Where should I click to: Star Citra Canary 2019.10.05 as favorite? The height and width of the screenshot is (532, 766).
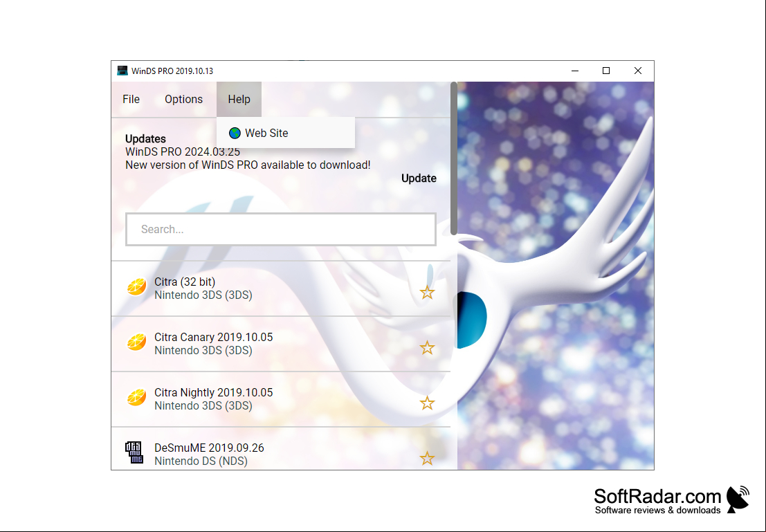(427, 347)
